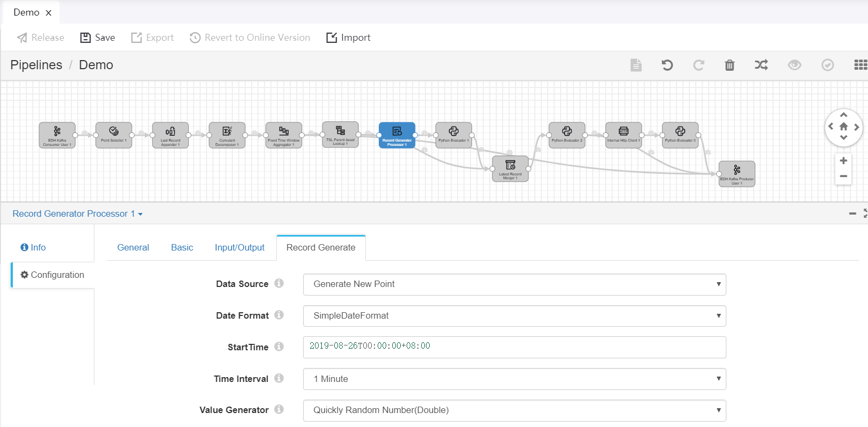Click the StartTime input field
Screen dimensions: 868x427
coord(514,347)
